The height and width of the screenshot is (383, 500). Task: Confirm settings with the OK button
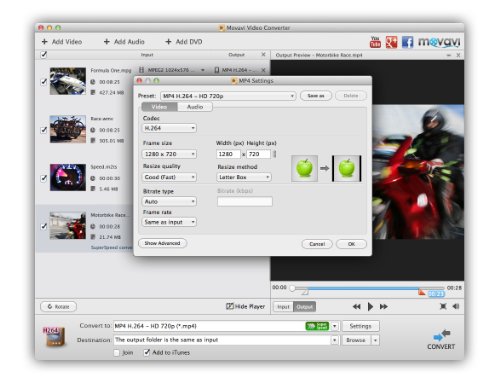tap(351, 244)
